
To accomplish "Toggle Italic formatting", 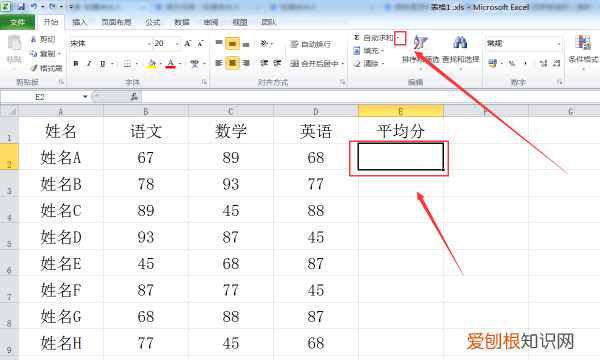I will pyautogui.click(x=89, y=64).
